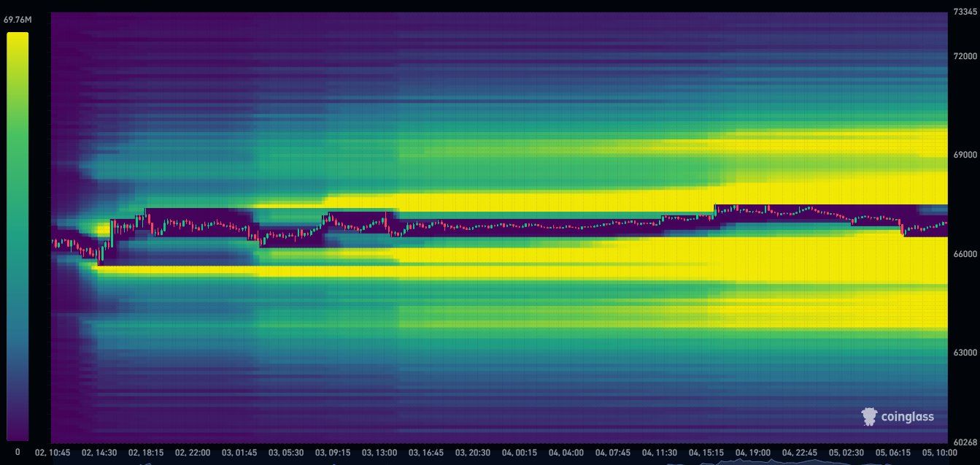Click the 02, 18:15 time axis label
Image resolution: width=980 pixels, height=465 pixels.
pos(144,453)
